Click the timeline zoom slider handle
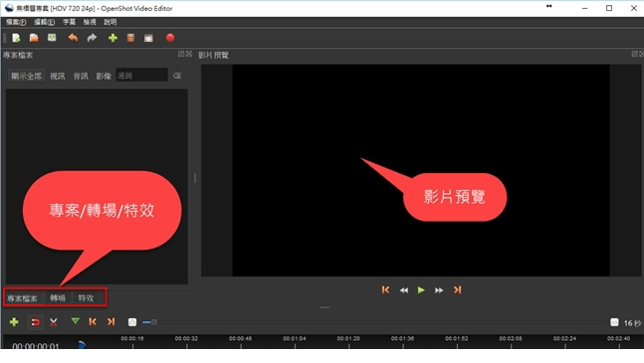Viewport: 644px width, 363px height. point(154,322)
